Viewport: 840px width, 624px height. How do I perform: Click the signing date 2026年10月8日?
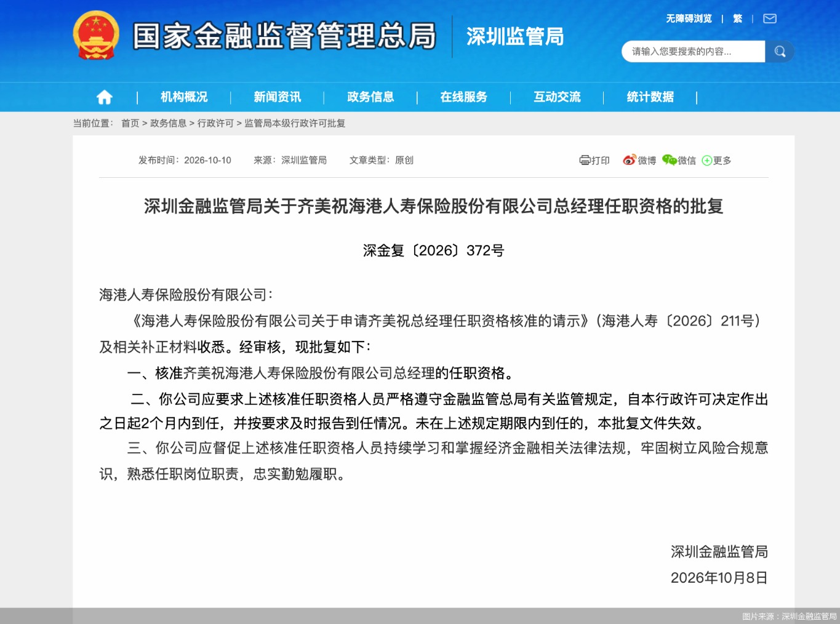click(x=719, y=578)
